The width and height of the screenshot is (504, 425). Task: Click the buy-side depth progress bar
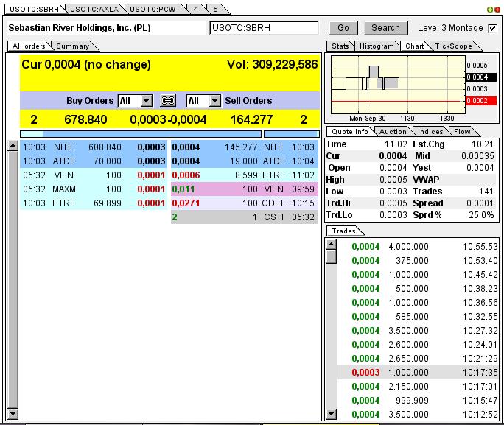point(141,133)
